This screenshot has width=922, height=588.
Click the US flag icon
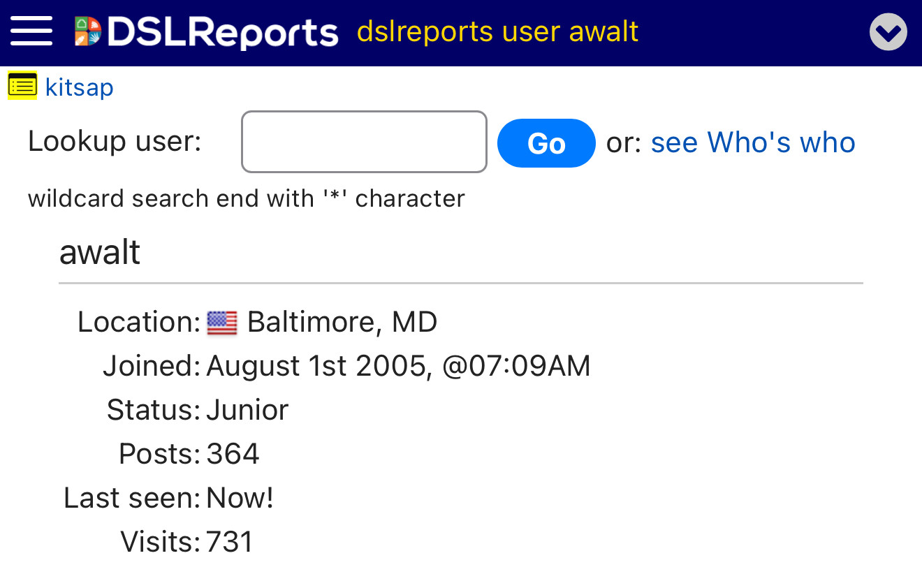click(222, 323)
